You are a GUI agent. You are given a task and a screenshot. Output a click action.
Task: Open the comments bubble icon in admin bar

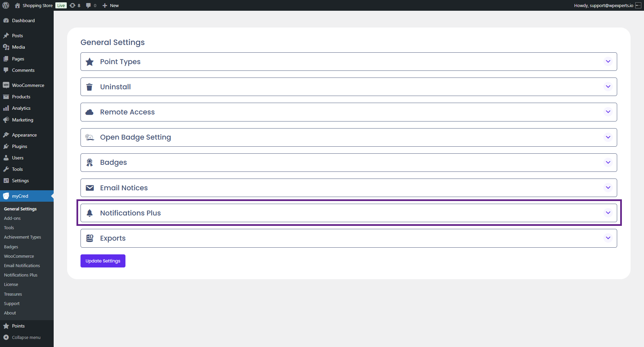tap(88, 5)
